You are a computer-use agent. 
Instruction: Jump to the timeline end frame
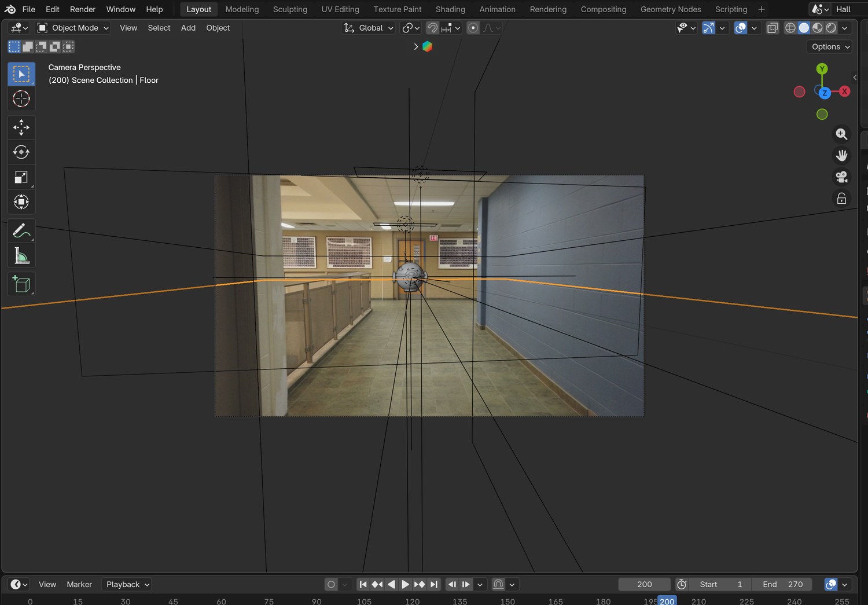click(x=434, y=585)
